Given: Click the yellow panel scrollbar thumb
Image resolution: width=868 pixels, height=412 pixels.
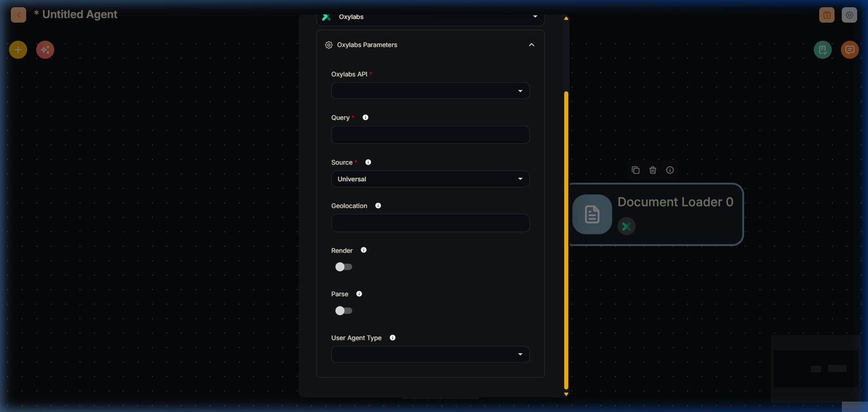Looking at the screenshot, I should click(x=566, y=241).
